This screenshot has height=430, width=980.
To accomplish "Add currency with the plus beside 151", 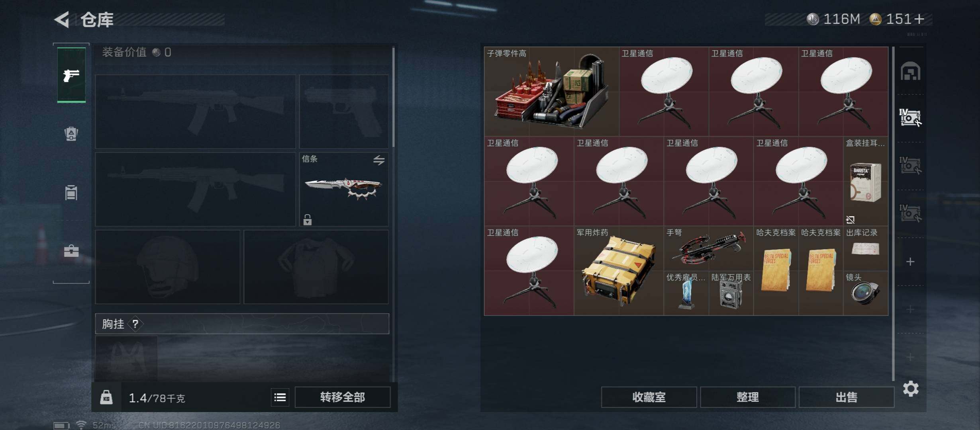I will 919,19.
